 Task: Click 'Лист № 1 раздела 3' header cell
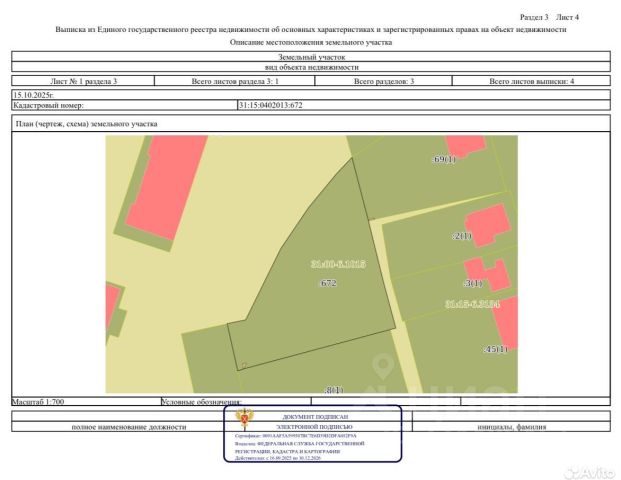83,81
